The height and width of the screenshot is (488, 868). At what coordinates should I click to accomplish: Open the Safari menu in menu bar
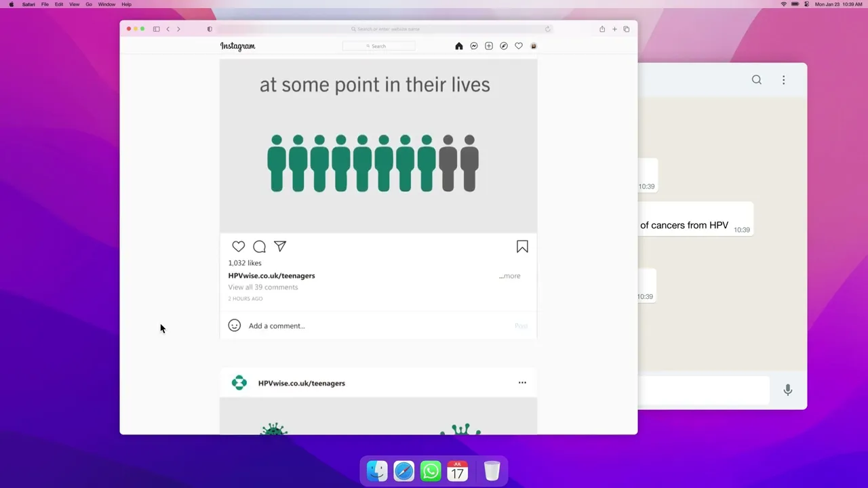28,4
